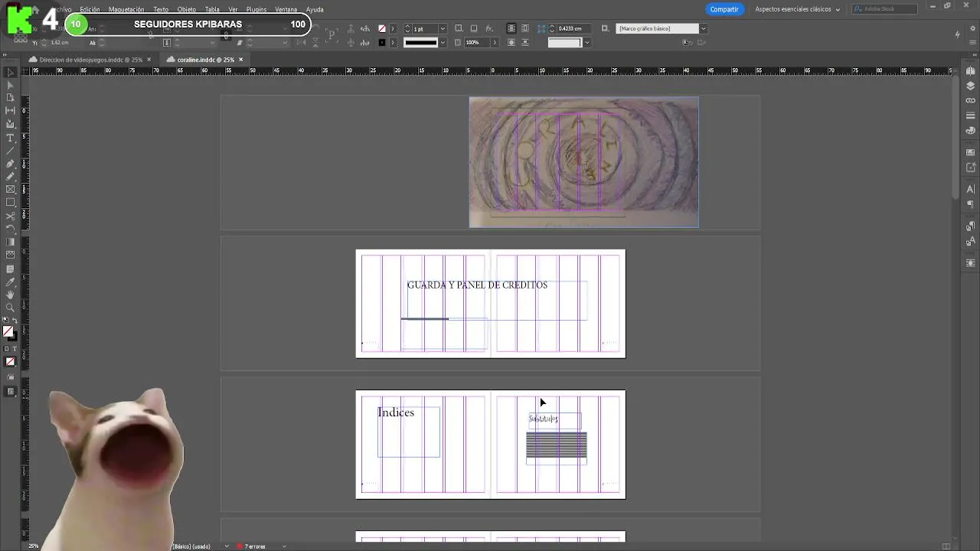Open the Character panel icon

[971, 189]
